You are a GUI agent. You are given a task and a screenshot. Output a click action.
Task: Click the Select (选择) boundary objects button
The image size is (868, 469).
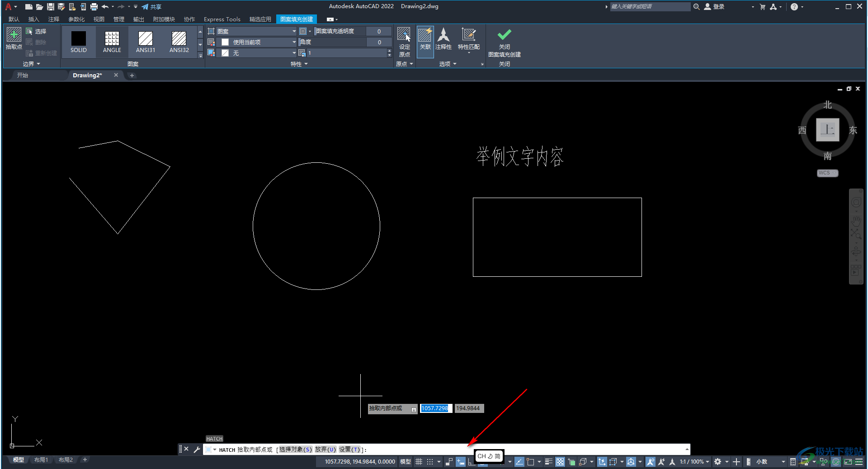pyautogui.click(x=36, y=31)
